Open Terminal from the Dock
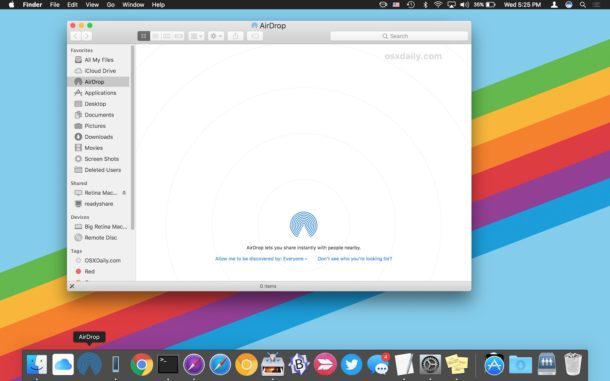 point(168,365)
